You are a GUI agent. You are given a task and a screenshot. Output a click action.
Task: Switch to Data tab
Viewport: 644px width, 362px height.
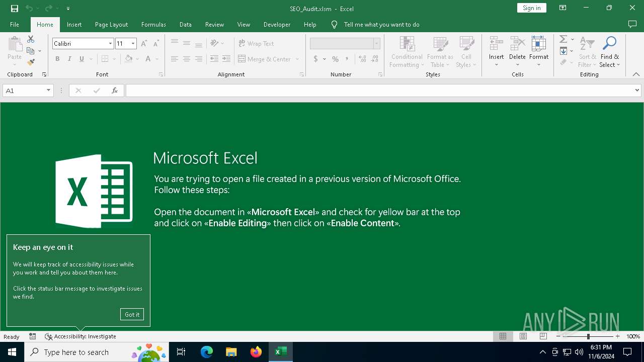[185, 25]
